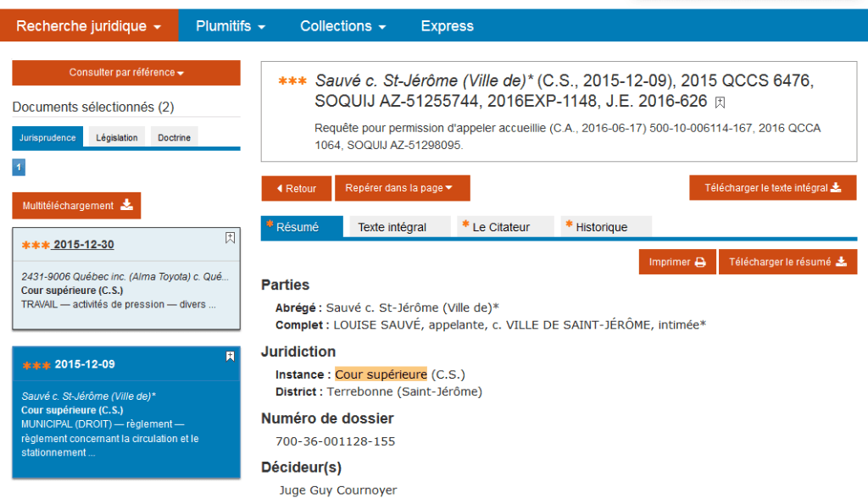Go back with the Retour arrow

(x=296, y=189)
